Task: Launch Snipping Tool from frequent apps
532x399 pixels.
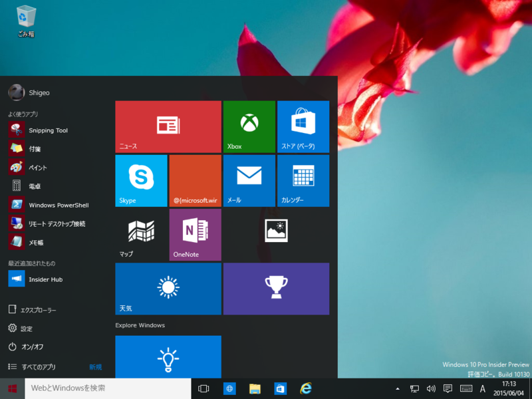Action: [55, 130]
